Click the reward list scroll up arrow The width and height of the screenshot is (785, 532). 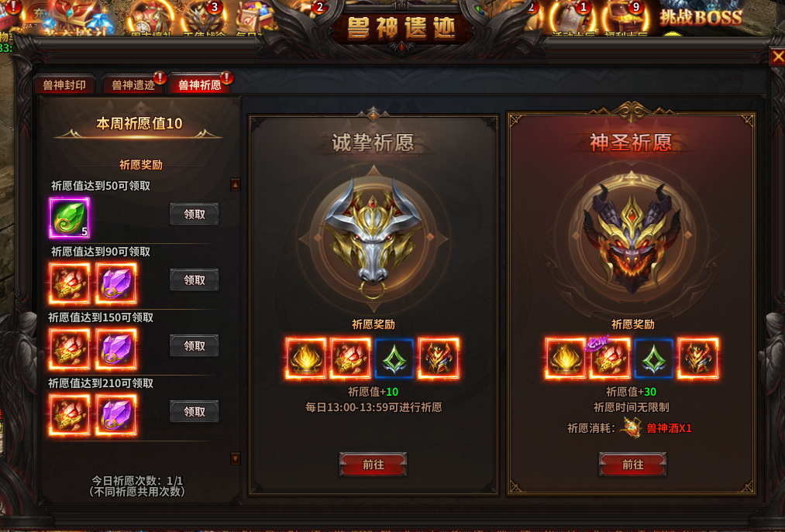point(236,184)
